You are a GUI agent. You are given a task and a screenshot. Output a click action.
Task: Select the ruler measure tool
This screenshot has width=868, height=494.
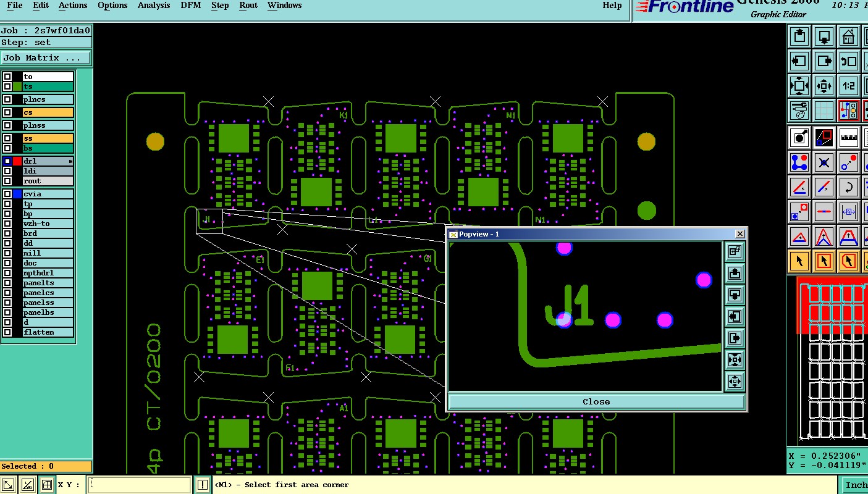[849, 138]
